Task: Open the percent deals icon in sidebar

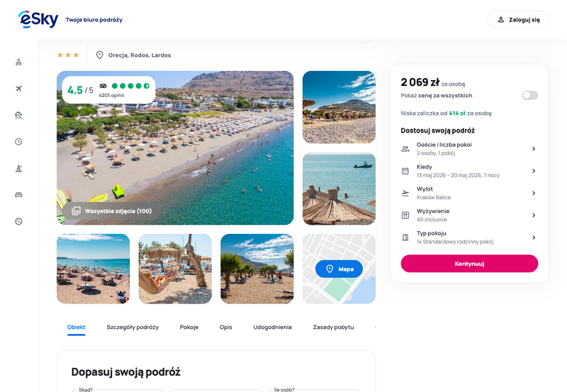Action: pyautogui.click(x=19, y=221)
